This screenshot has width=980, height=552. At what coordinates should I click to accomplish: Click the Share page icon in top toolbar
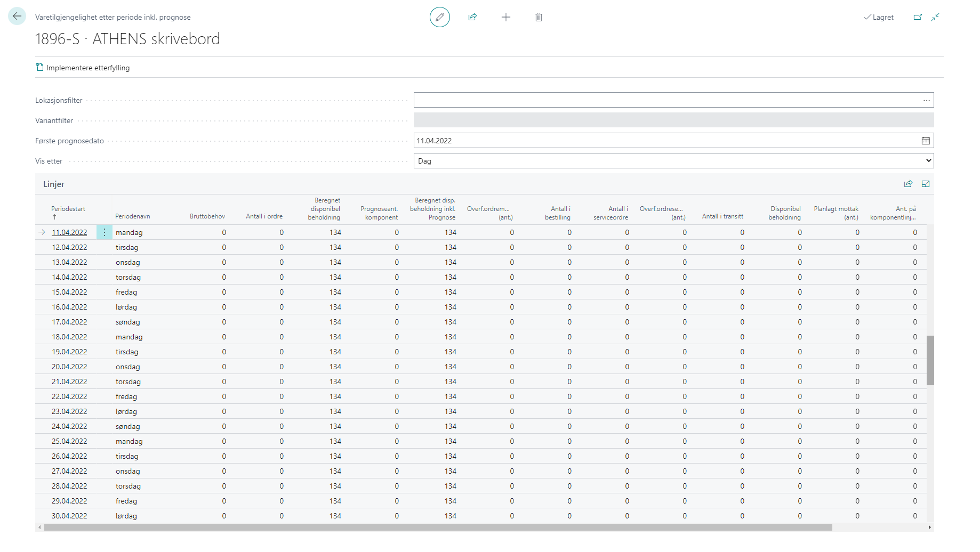click(x=472, y=17)
